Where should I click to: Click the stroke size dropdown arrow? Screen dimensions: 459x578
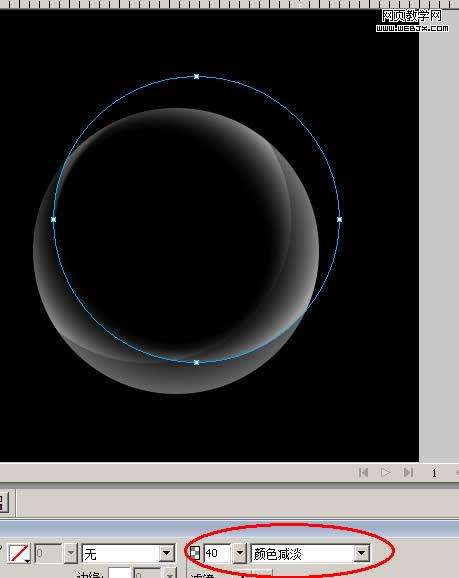pos(71,553)
